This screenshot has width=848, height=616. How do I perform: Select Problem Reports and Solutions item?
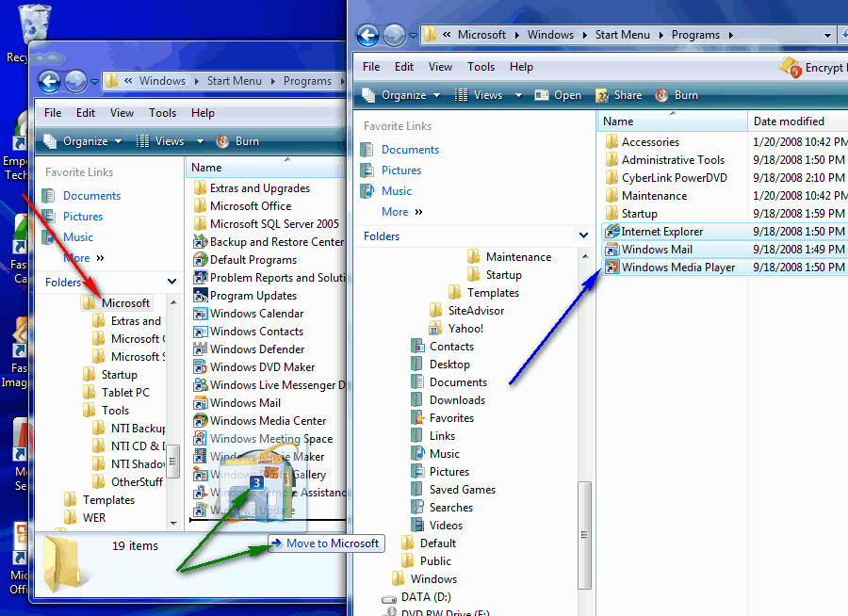[269, 278]
